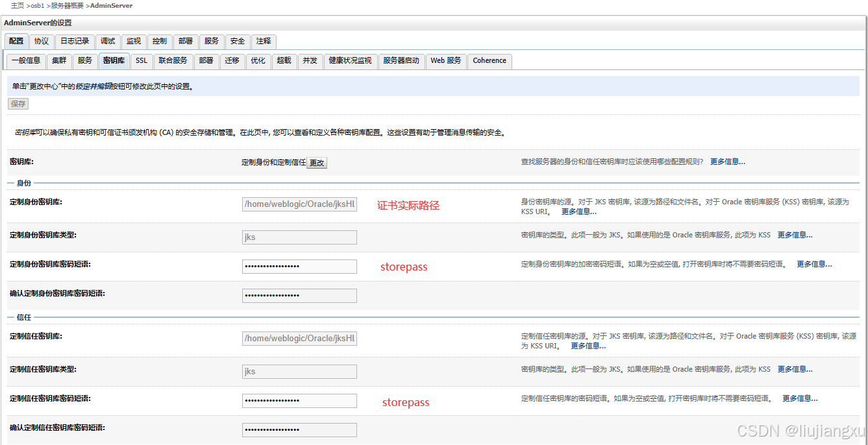Switch to the 控制 tab
Image resolution: width=868 pixels, height=445 pixels.
point(160,41)
